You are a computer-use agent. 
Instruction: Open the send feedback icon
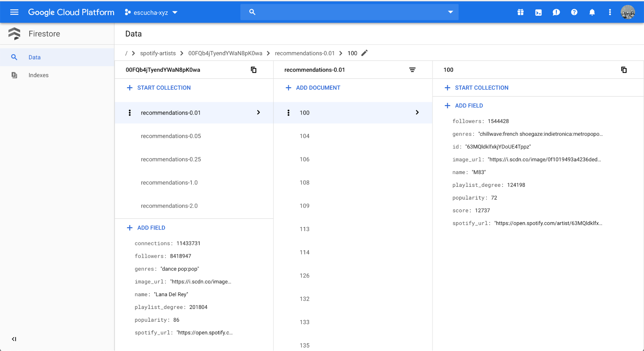556,12
